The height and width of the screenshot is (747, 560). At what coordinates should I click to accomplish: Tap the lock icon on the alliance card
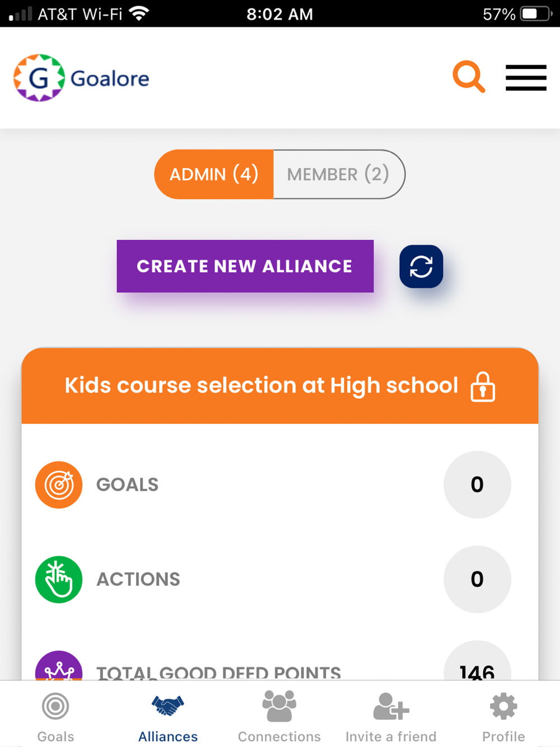click(483, 386)
